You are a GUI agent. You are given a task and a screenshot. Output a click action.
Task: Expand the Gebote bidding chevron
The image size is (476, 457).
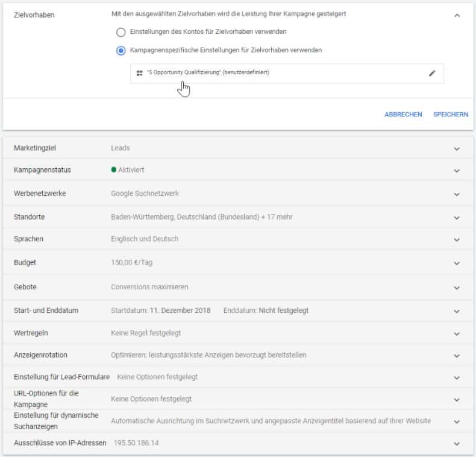[457, 288]
